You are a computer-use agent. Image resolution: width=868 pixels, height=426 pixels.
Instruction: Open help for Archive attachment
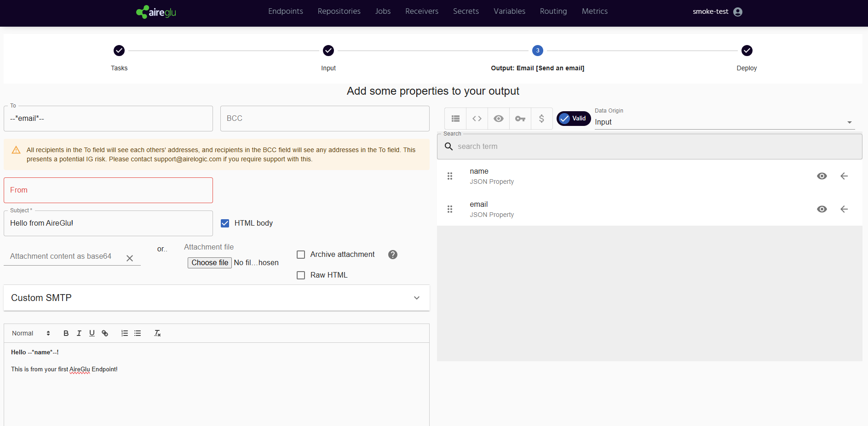[x=393, y=255]
